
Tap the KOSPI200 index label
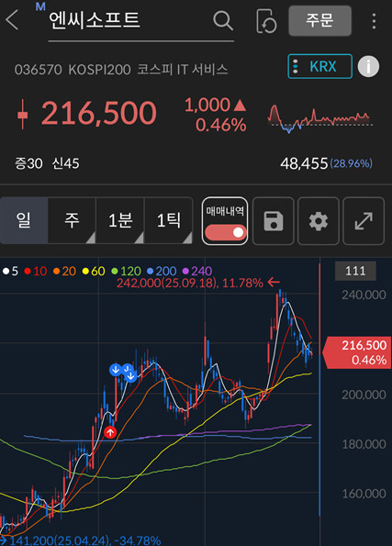(99, 70)
